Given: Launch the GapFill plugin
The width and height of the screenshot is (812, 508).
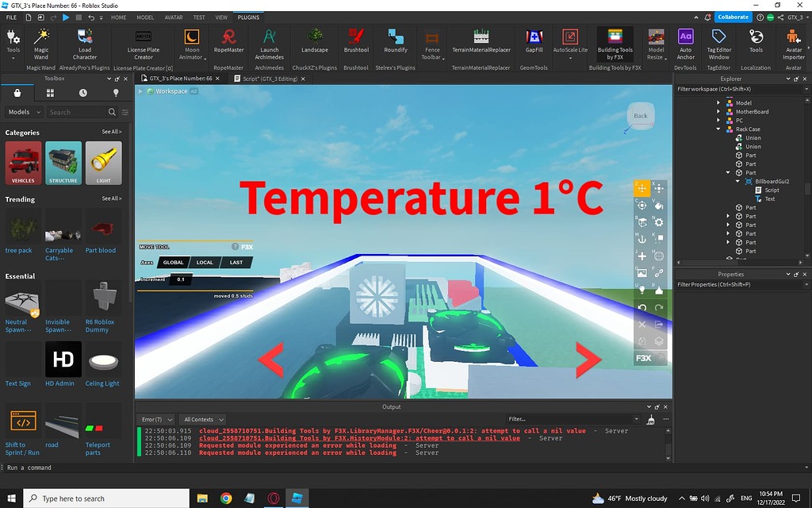Looking at the screenshot, I should [x=534, y=41].
